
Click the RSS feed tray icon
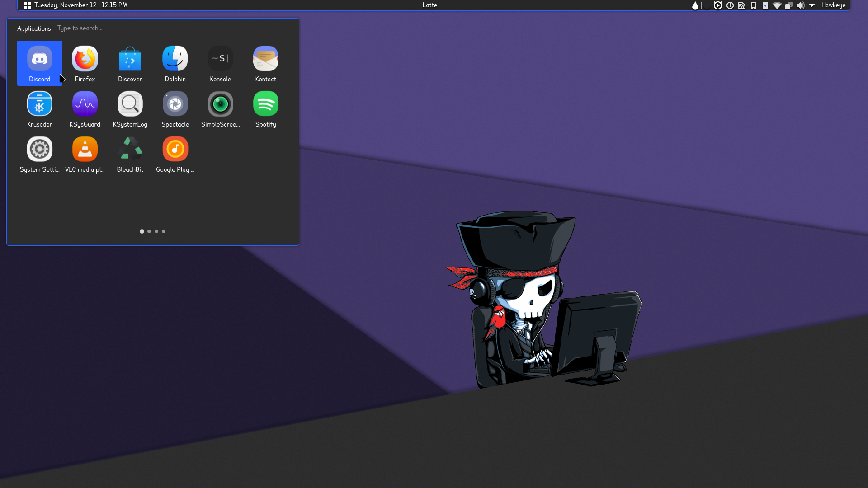pyautogui.click(x=742, y=5)
